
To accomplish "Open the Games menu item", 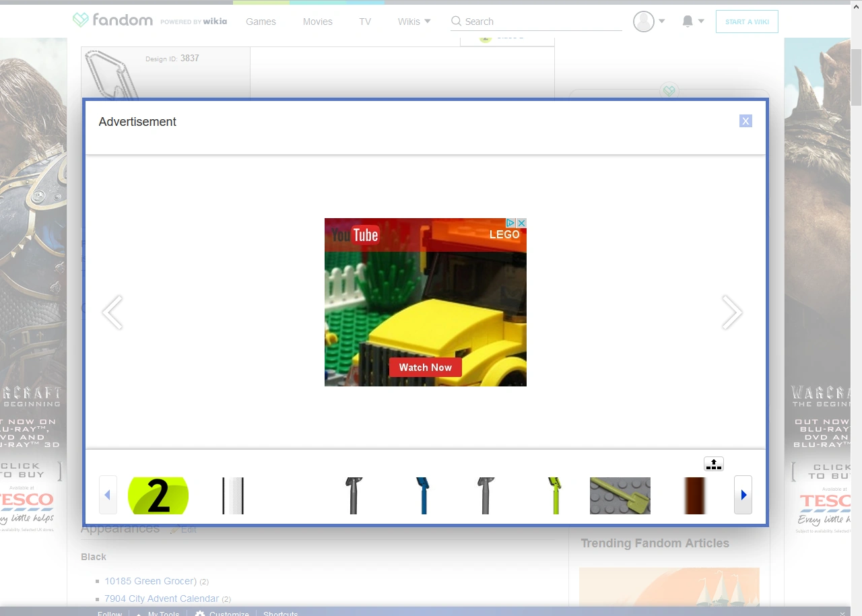I will tap(261, 22).
